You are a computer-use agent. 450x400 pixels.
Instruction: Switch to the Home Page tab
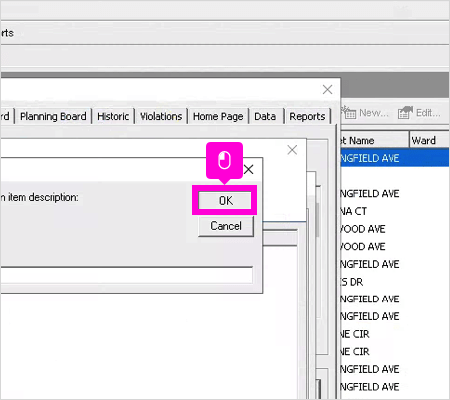(x=218, y=116)
